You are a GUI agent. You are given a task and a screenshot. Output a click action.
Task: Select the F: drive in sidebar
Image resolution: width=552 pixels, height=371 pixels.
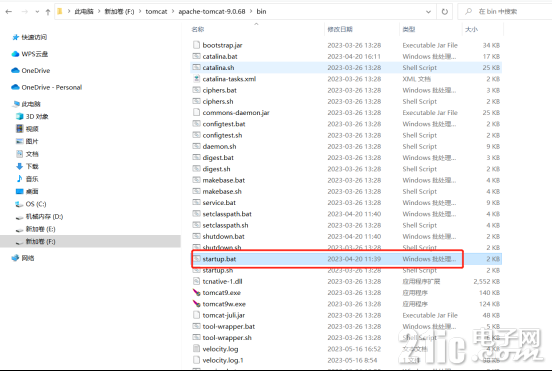point(35,241)
